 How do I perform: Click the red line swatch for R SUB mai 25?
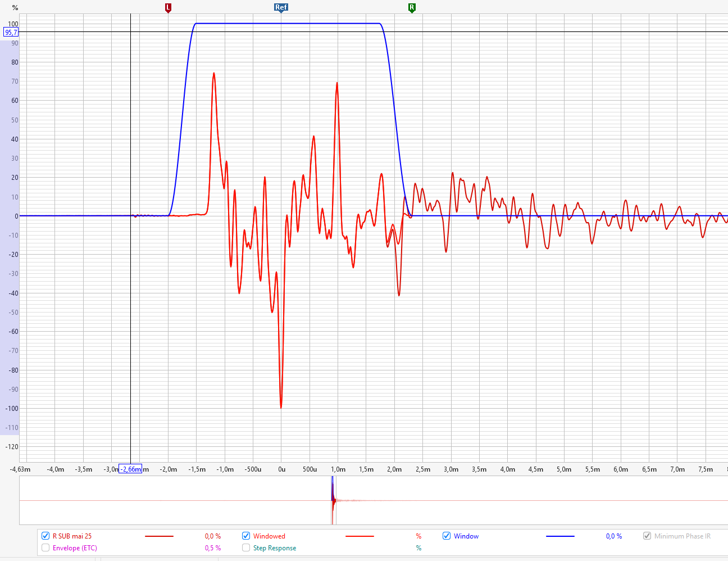(x=159, y=536)
